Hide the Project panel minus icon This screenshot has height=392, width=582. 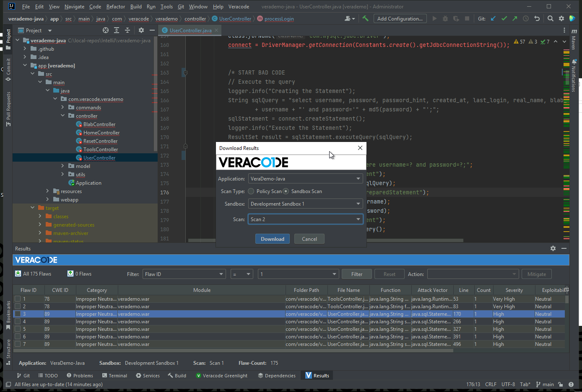(152, 30)
